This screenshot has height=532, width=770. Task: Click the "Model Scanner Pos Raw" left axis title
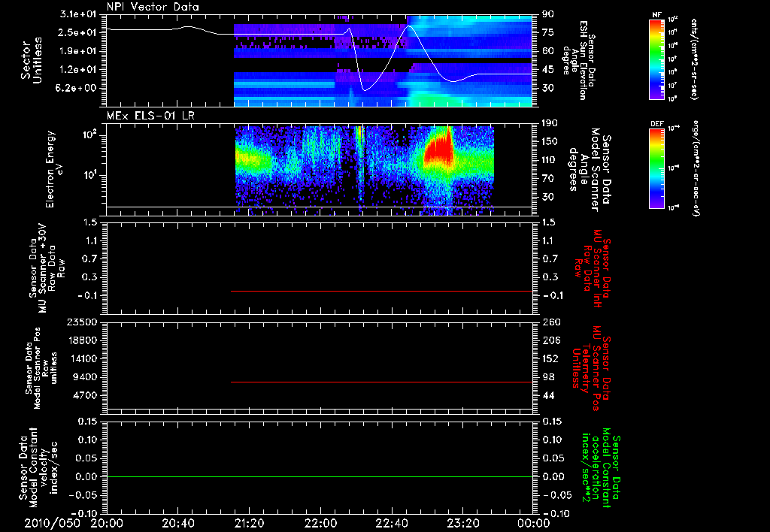[x=41, y=368]
